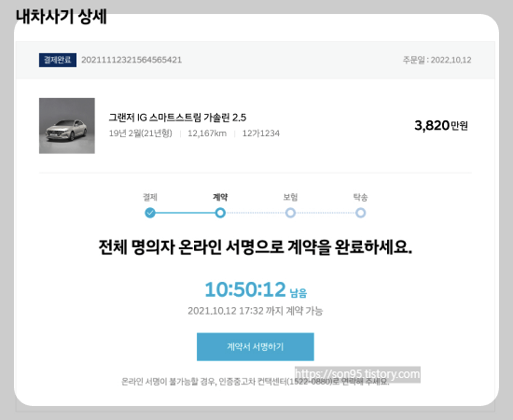
Task: Click order number 2021111232156456​5421
Action: pos(132,60)
